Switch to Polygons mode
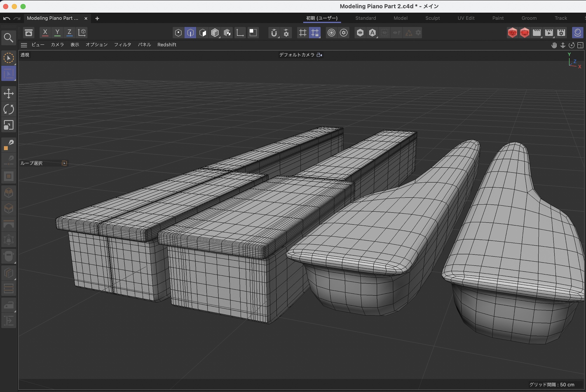 [203, 33]
